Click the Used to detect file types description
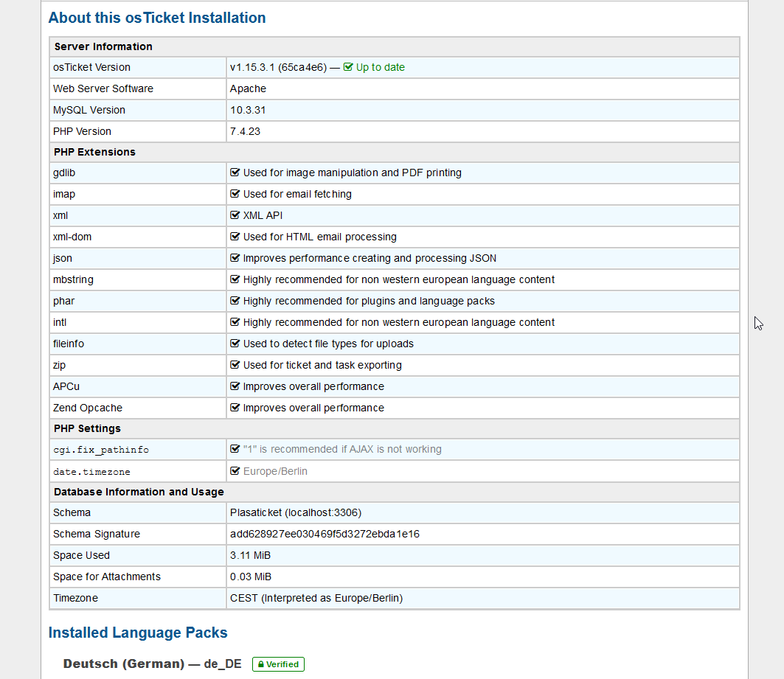The height and width of the screenshot is (679, 784). [328, 344]
